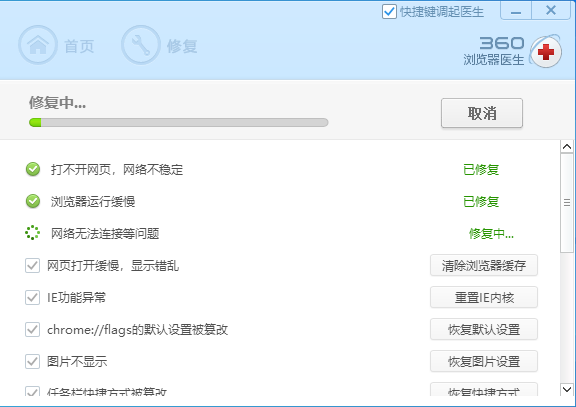576x407 pixels.
Task: Click the 网页打开缓慢，显示错乱 label
Action: 113,265
